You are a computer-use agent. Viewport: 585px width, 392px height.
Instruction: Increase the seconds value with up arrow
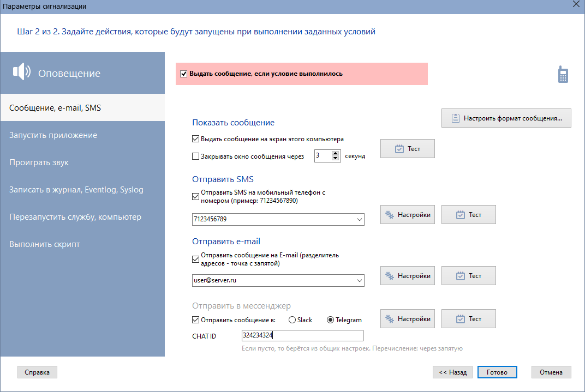(336, 153)
